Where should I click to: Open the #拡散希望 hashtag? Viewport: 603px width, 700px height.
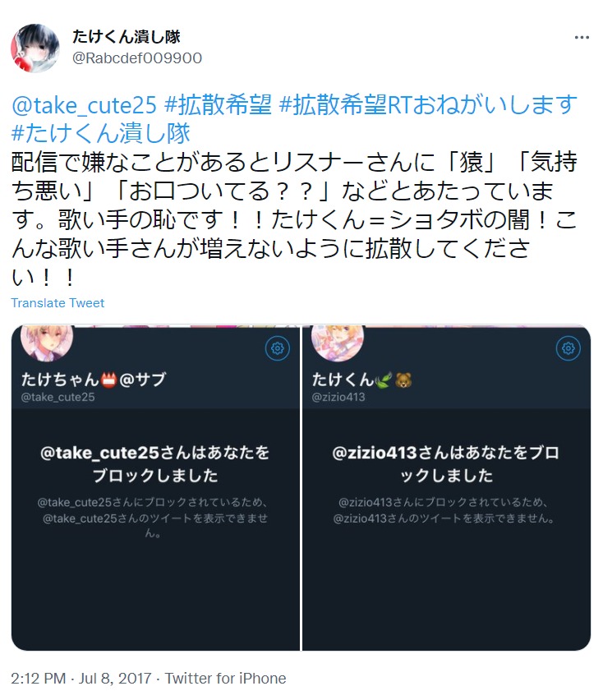219,105
